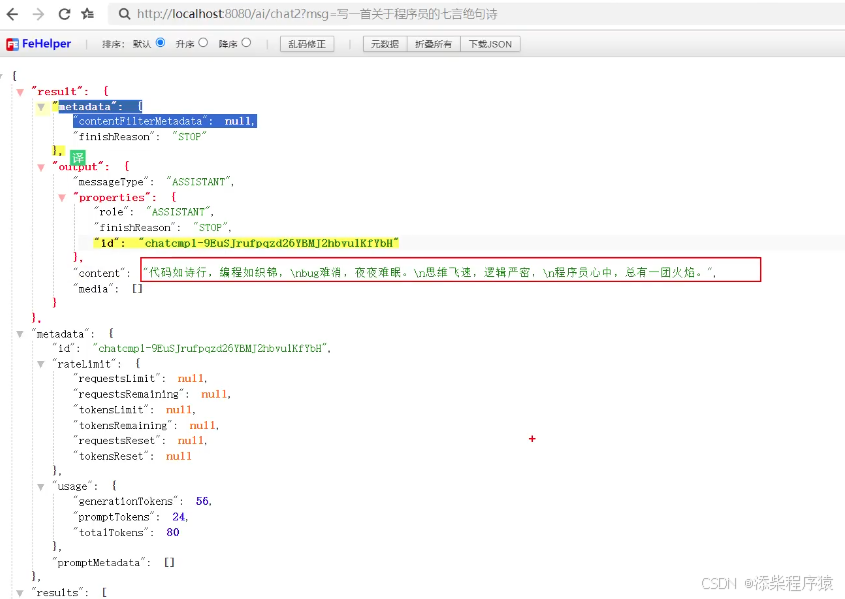Go back to the previous page
845x599 pixels.
[12, 14]
